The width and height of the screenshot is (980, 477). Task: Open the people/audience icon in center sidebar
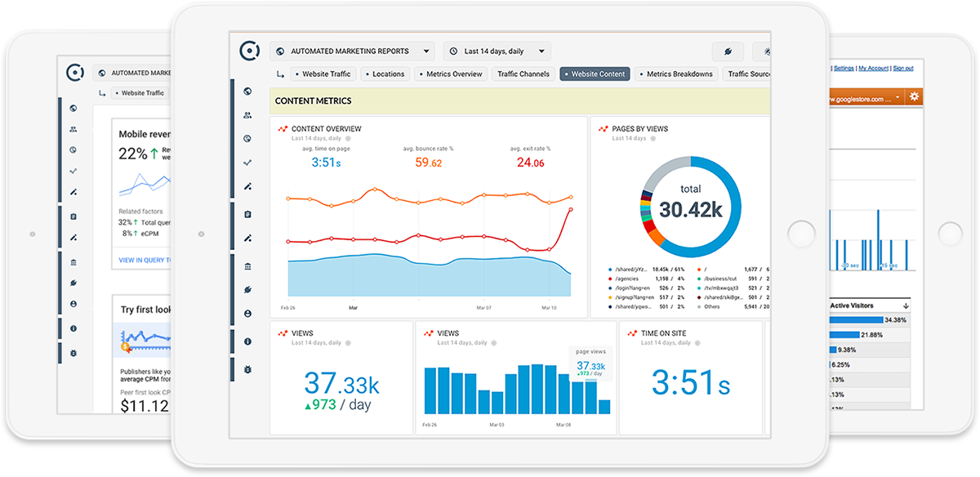247,115
